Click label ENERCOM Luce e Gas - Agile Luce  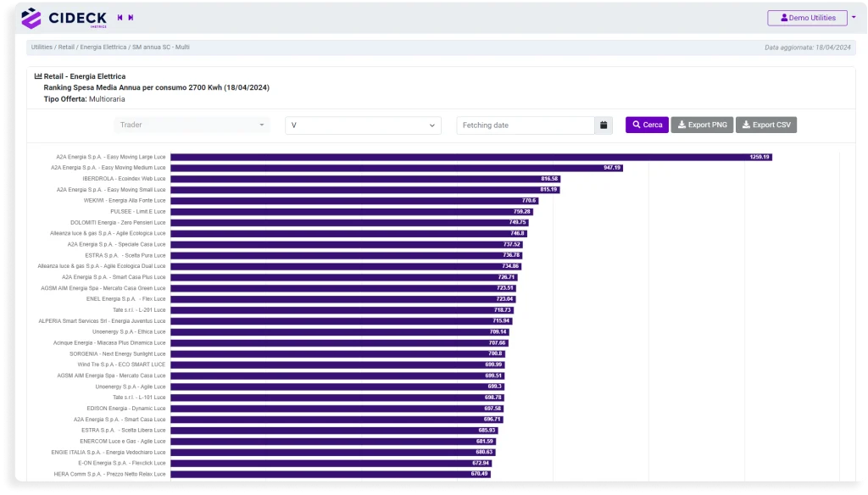pyautogui.click(x=122, y=442)
